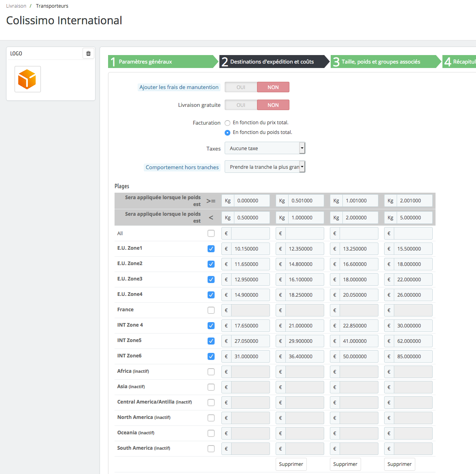Check the Oceania zone checkbox
The height and width of the screenshot is (474, 476).
[x=211, y=433]
